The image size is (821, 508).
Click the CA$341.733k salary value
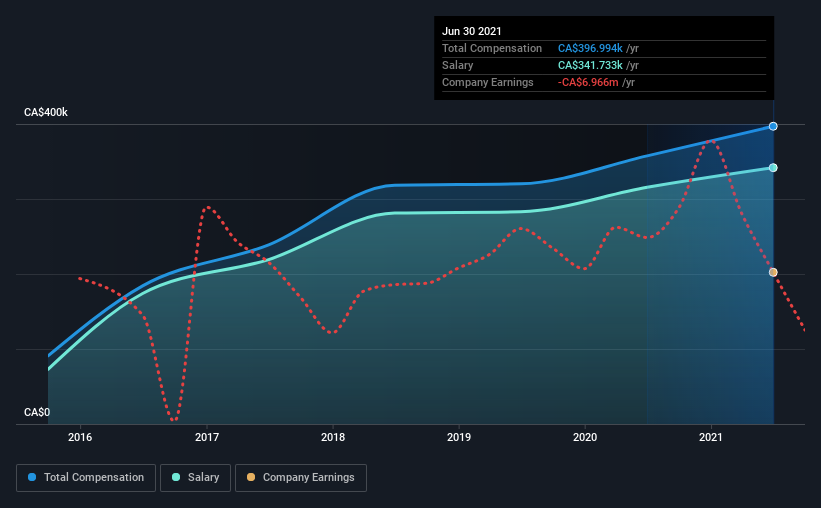[x=590, y=65]
